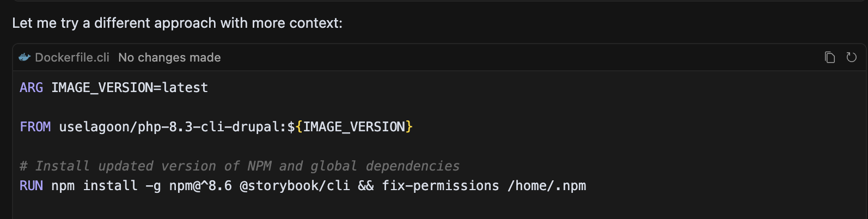Click 'npm install -g' in the RUN command
Image resolution: width=868 pixels, height=219 pixels.
point(106,186)
